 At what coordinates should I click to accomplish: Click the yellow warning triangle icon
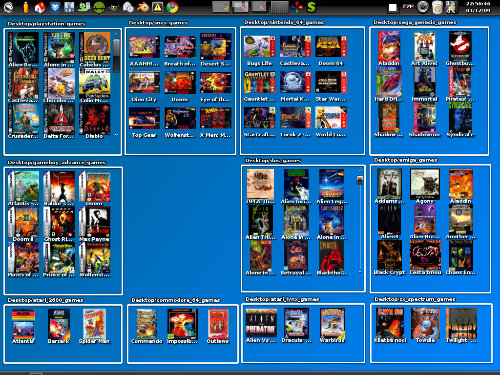pyautogui.click(x=158, y=7)
